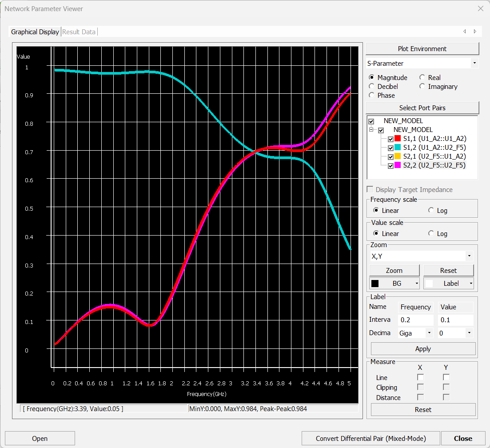Viewport: 490px width, 448px height.
Task: Enable the Clipping Y measure checkbox
Action: click(446, 388)
